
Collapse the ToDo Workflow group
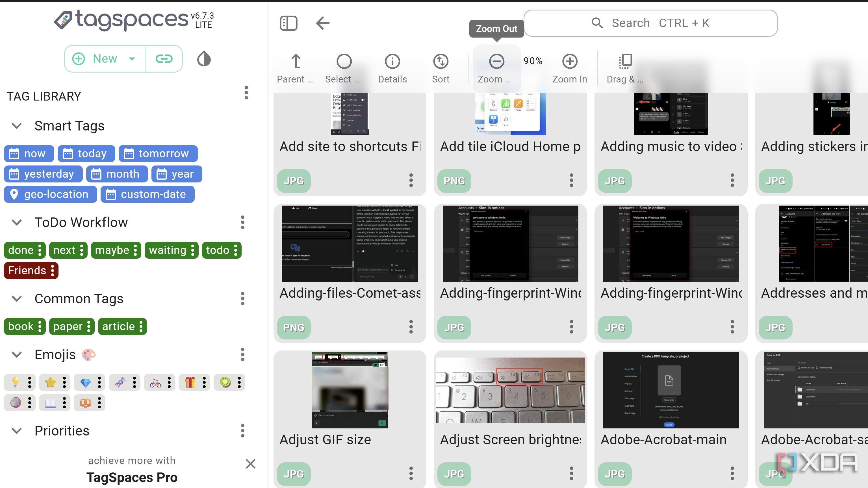coord(17,222)
